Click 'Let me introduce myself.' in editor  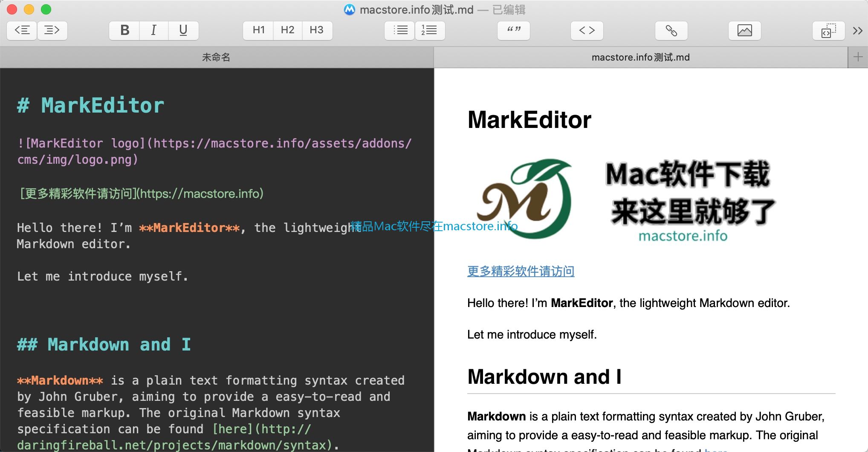(x=102, y=276)
